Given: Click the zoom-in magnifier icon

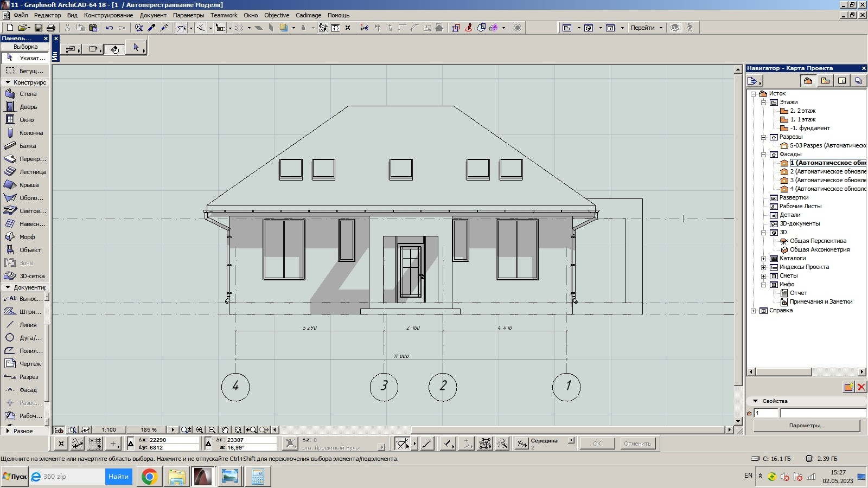Looking at the screenshot, I should tap(200, 430).
